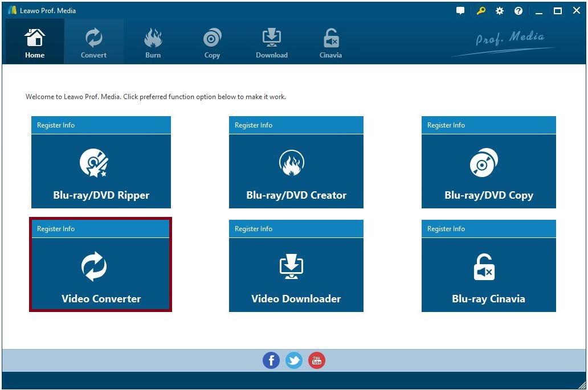588x390 pixels.
Task: Open the Cinavia section
Action: 330,42
